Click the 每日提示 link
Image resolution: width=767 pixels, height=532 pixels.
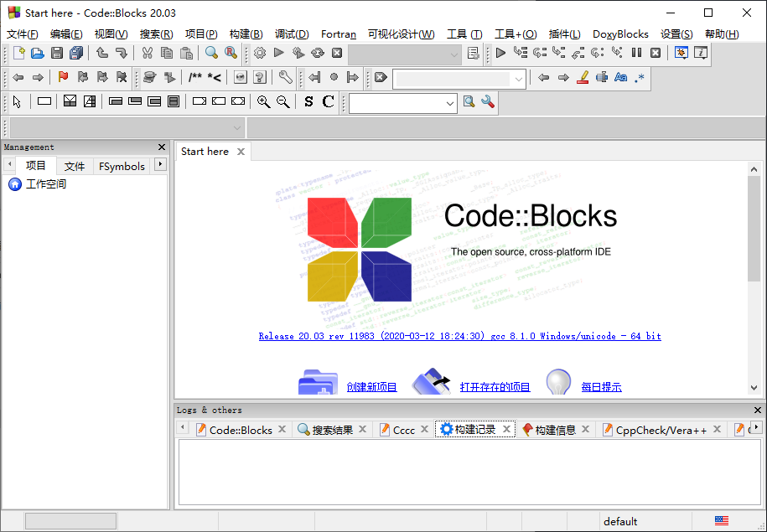pos(601,387)
